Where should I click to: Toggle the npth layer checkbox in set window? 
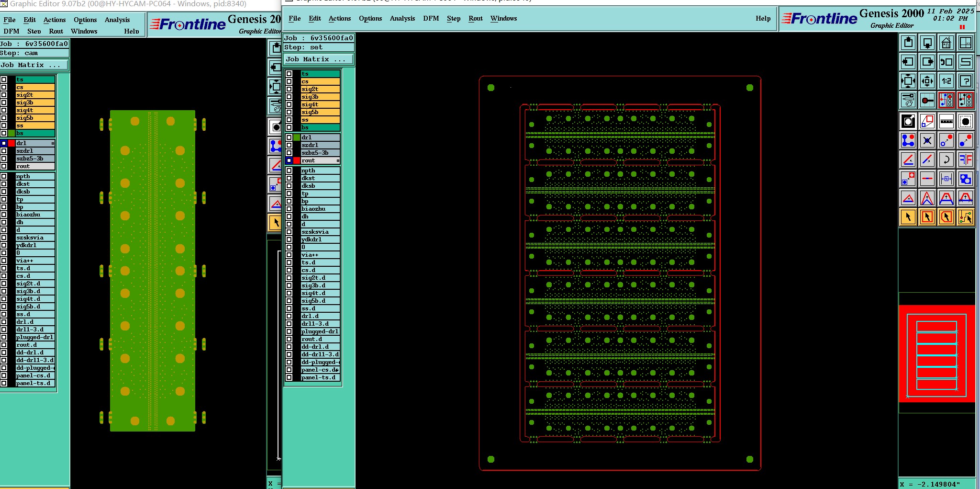pyautogui.click(x=289, y=171)
